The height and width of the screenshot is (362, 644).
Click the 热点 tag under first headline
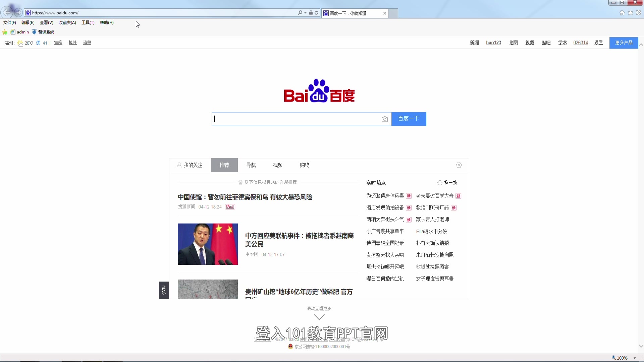point(230,207)
